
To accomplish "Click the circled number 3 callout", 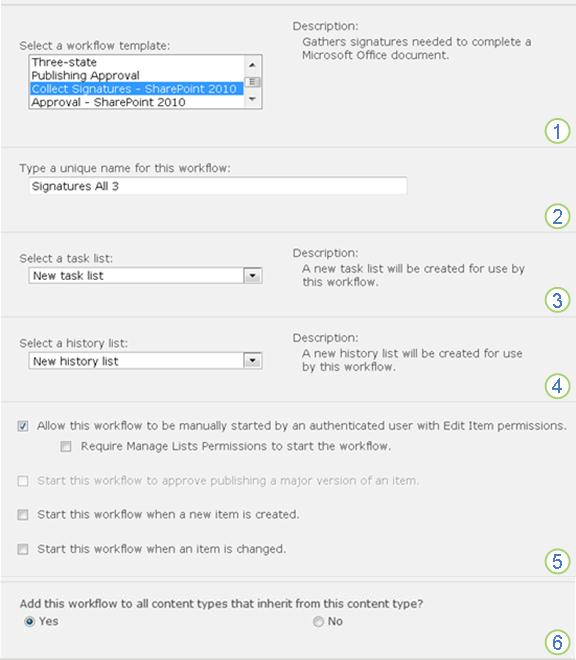I will pyautogui.click(x=557, y=300).
